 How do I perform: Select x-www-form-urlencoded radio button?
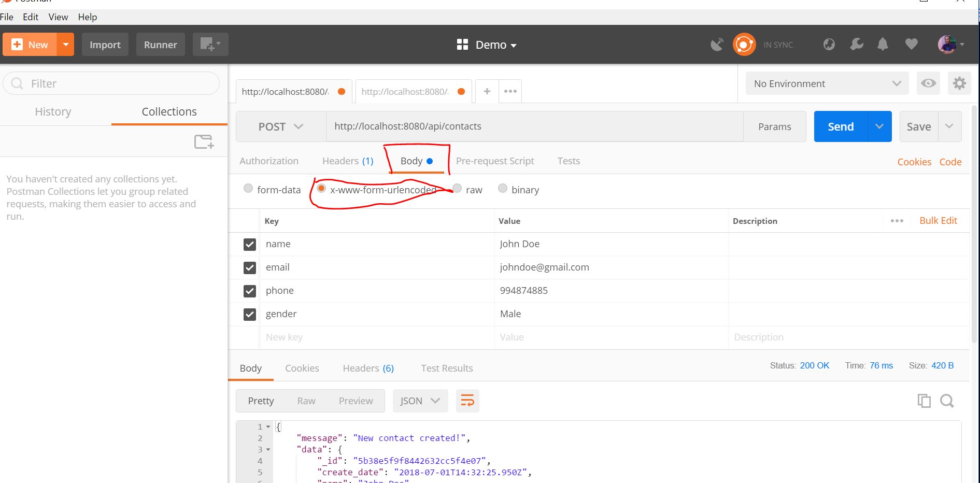[x=321, y=188]
